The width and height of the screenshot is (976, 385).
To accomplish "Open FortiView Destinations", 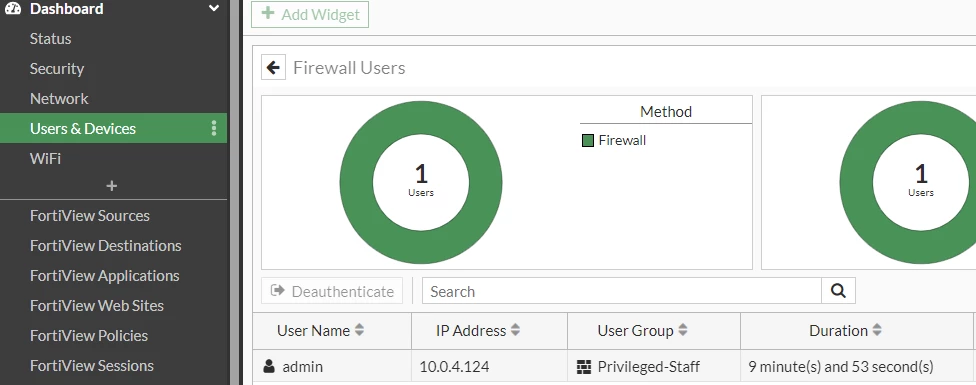I will click(x=106, y=246).
